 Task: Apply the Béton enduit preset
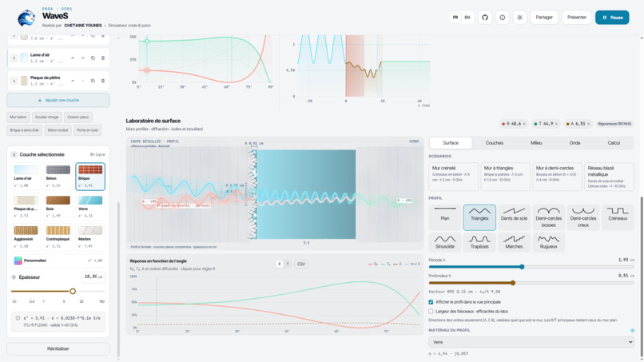(58, 130)
